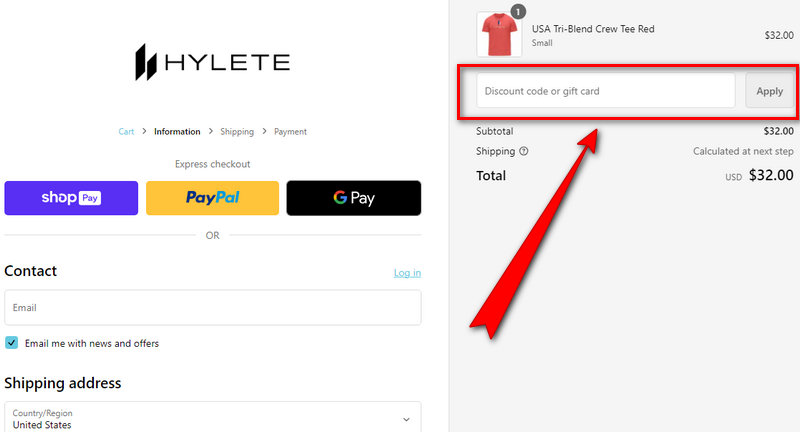Go back to Cart breadcrumb
Image resolution: width=800 pixels, height=432 pixels.
[126, 132]
